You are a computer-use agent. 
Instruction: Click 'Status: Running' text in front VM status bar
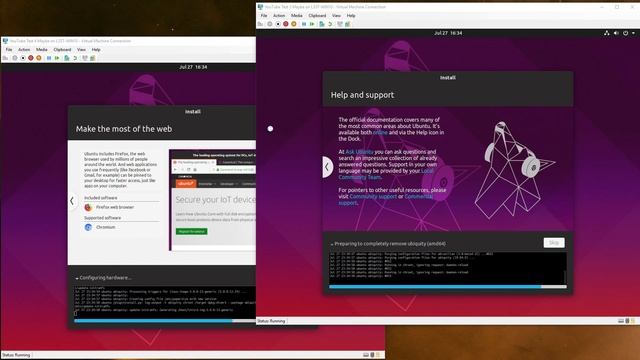click(x=271, y=321)
